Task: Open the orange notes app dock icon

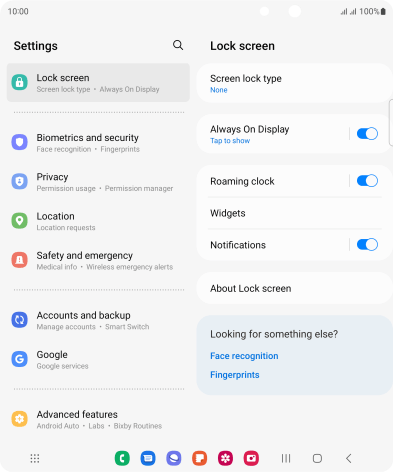Action: click(200, 458)
